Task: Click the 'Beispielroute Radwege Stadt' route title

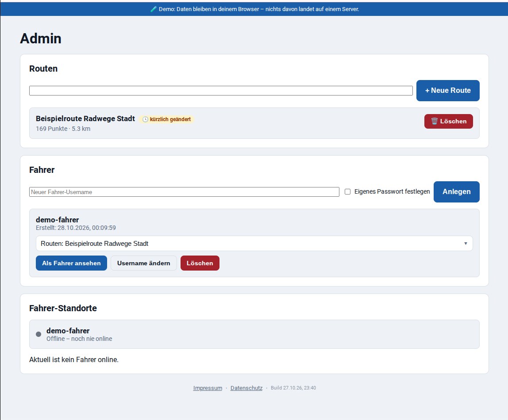Action: coord(85,118)
